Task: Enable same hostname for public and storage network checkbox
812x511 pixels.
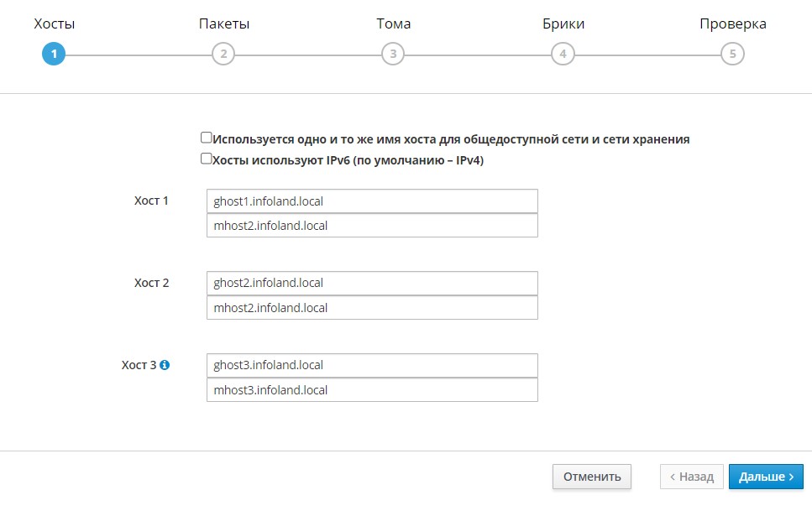Action: click(206, 138)
